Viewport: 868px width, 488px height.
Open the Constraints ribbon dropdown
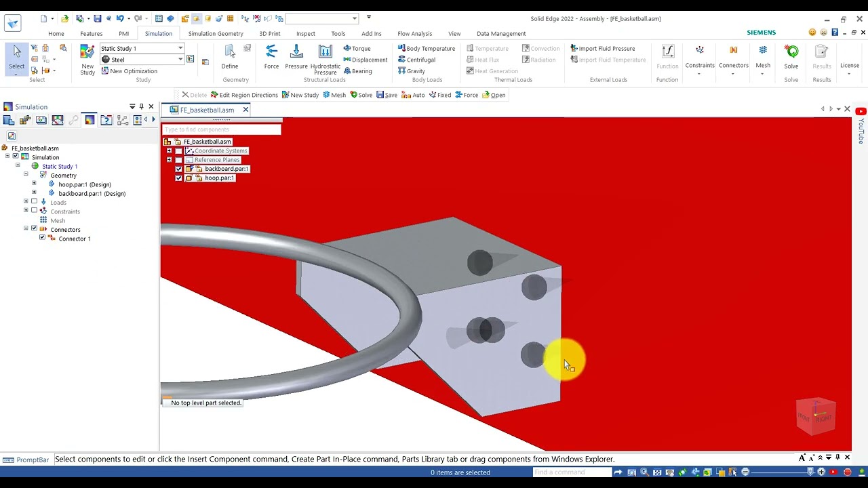tap(700, 60)
